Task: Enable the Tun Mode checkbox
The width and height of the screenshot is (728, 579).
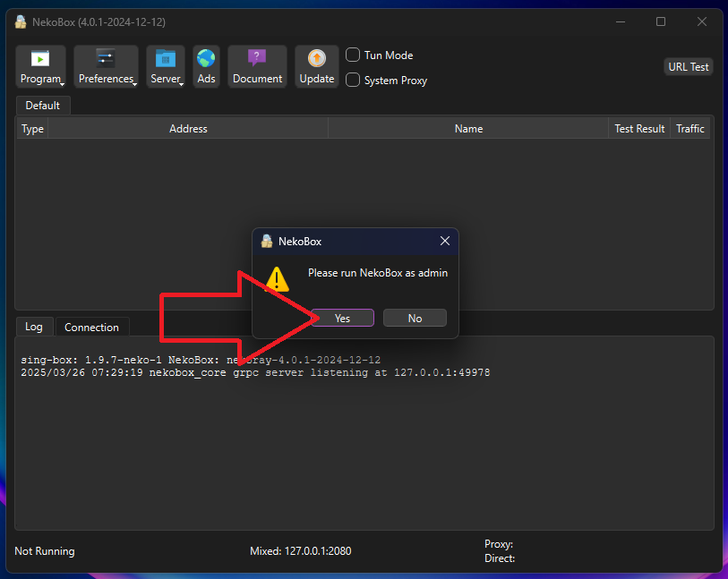Action: coord(353,55)
